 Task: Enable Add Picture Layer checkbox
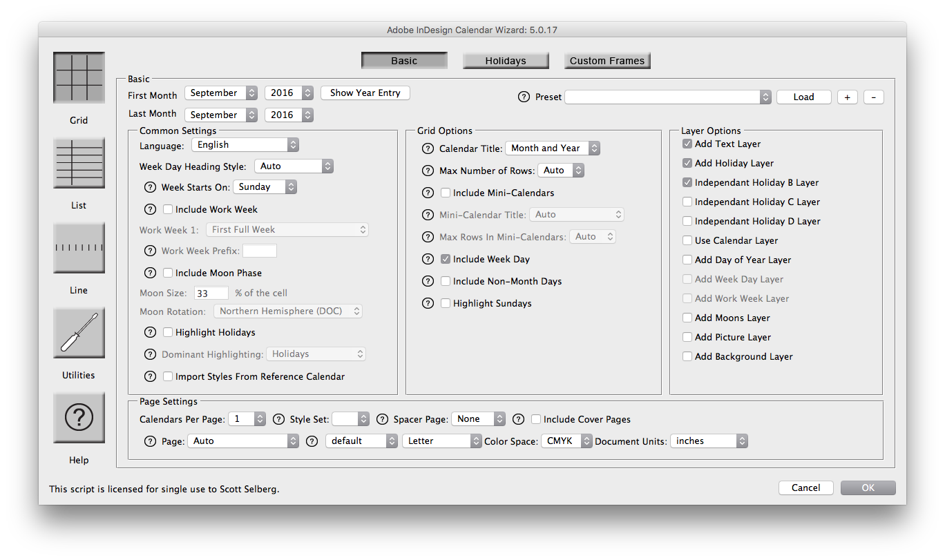687,337
